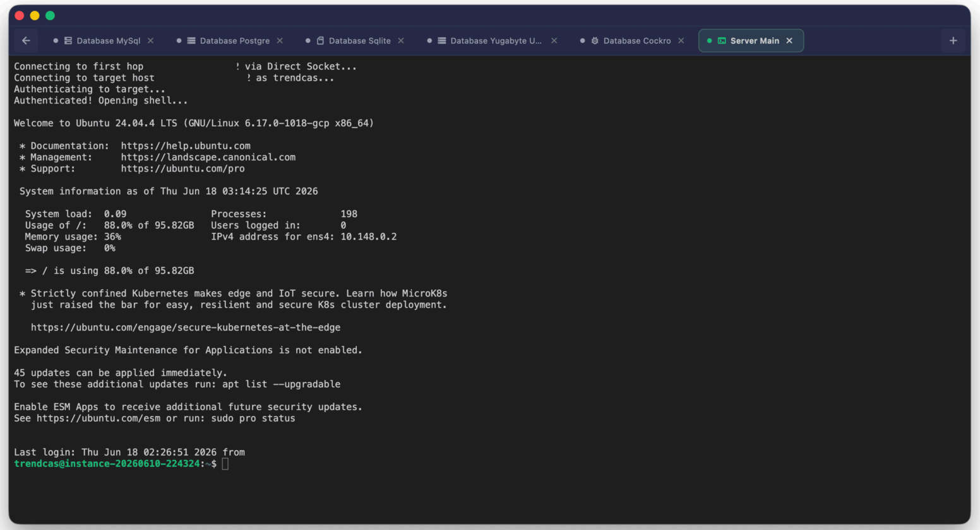Click the Database MySql tab database icon
Viewport: 980px width, 530px height.
coord(68,40)
